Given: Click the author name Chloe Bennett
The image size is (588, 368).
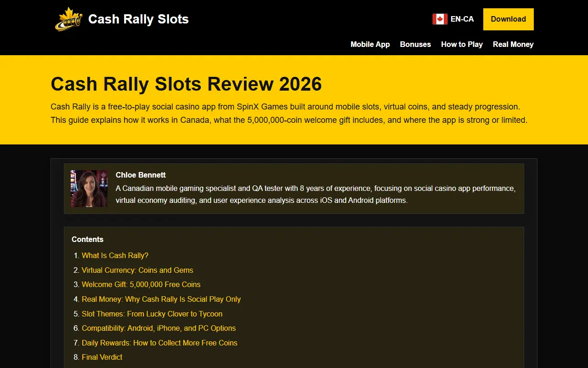Looking at the screenshot, I should tap(141, 175).
